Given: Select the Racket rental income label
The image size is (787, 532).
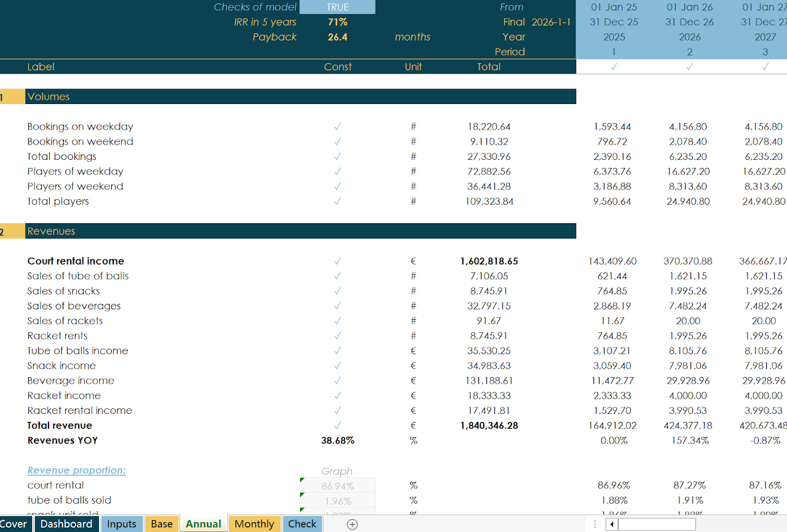Looking at the screenshot, I should click(79, 411).
